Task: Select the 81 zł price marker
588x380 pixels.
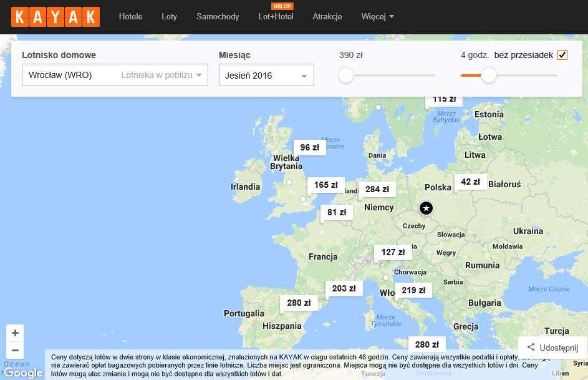Action: coord(336,212)
